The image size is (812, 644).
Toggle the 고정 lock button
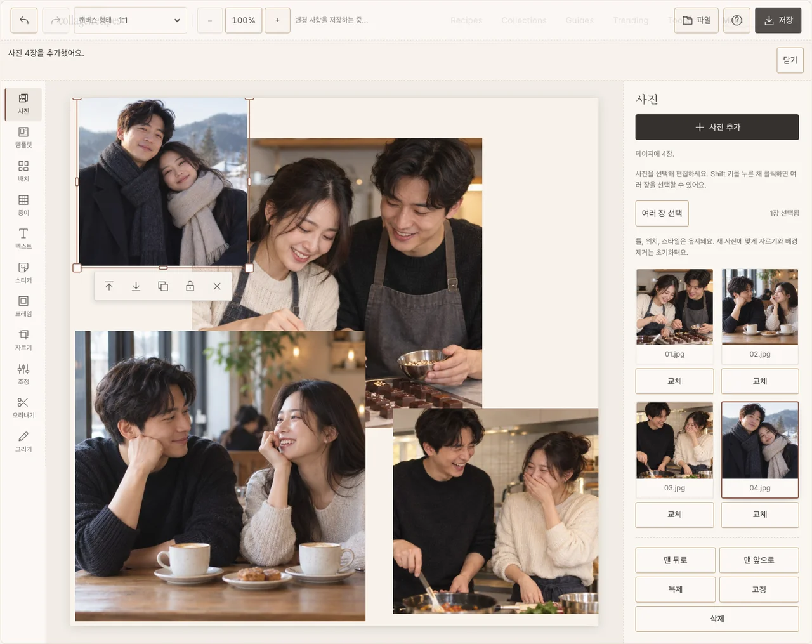point(759,589)
